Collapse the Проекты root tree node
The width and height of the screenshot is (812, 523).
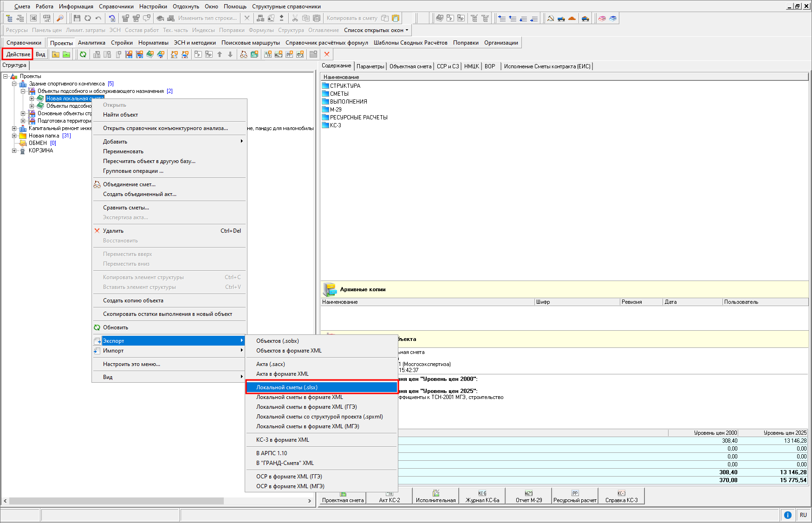pyautogui.click(x=6, y=76)
